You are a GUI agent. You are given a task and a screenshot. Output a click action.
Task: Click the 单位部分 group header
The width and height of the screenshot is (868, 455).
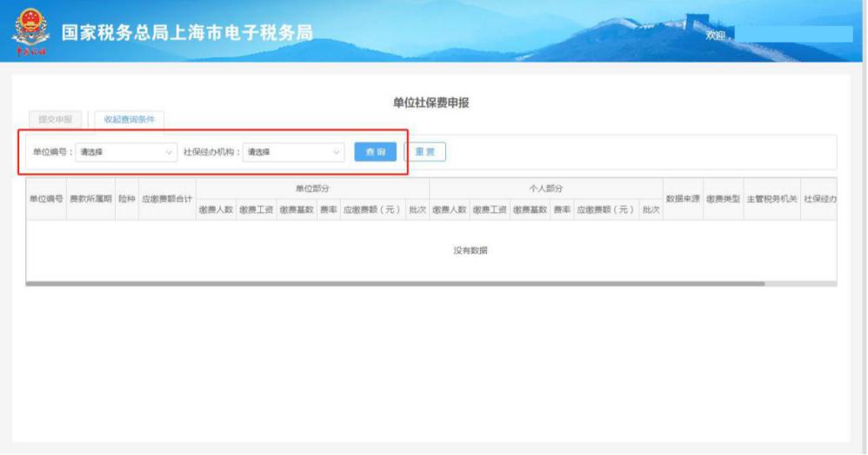tap(312, 189)
